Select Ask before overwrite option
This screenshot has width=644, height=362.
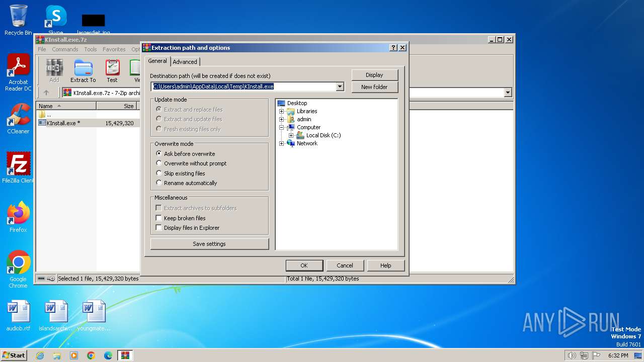pyautogui.click(x=185, y=154)
